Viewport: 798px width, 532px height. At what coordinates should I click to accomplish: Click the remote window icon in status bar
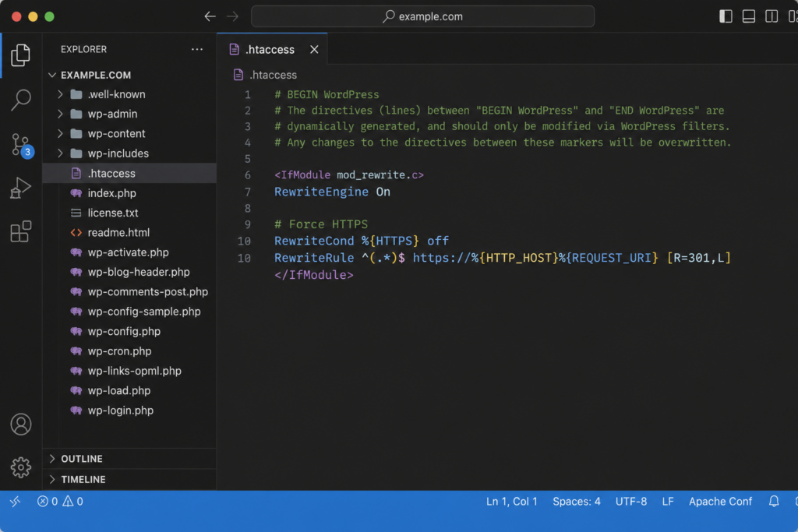(x=16, y=502)
